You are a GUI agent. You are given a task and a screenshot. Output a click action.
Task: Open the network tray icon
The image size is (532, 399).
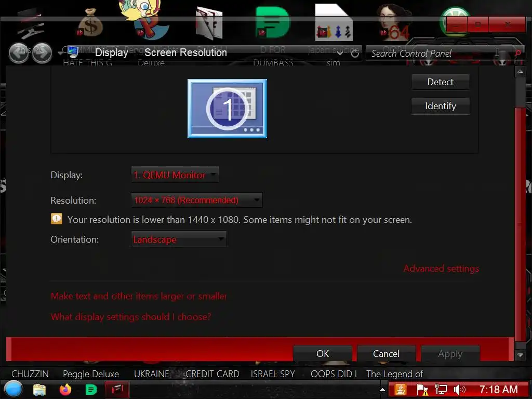(x=441, y=390)
